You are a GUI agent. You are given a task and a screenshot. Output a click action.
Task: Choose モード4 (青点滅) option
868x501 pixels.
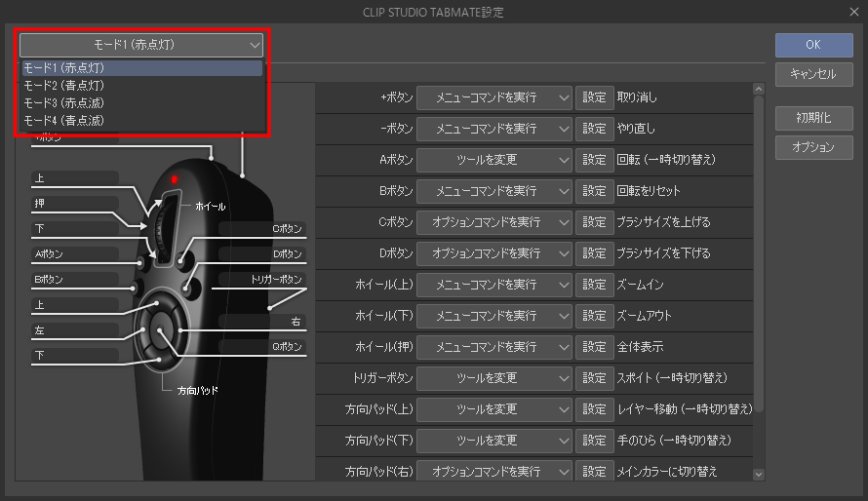(142, 121)
